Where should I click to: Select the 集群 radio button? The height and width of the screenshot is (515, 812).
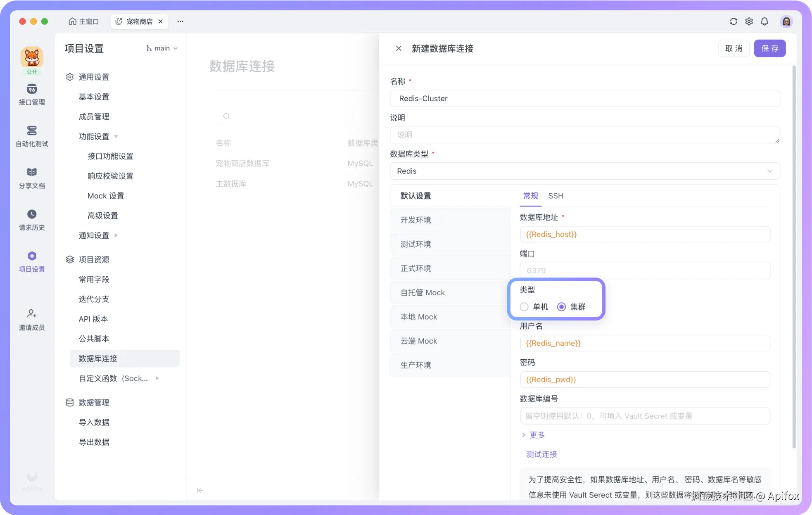561,307
